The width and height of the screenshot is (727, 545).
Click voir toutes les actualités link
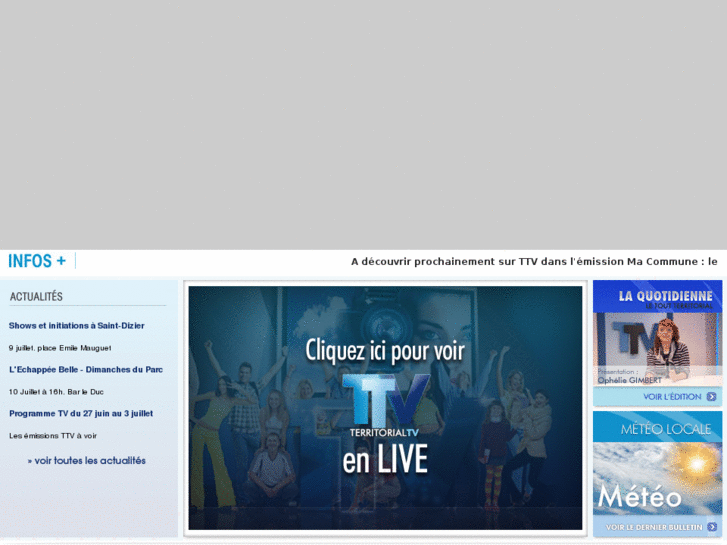click(87, 461)
